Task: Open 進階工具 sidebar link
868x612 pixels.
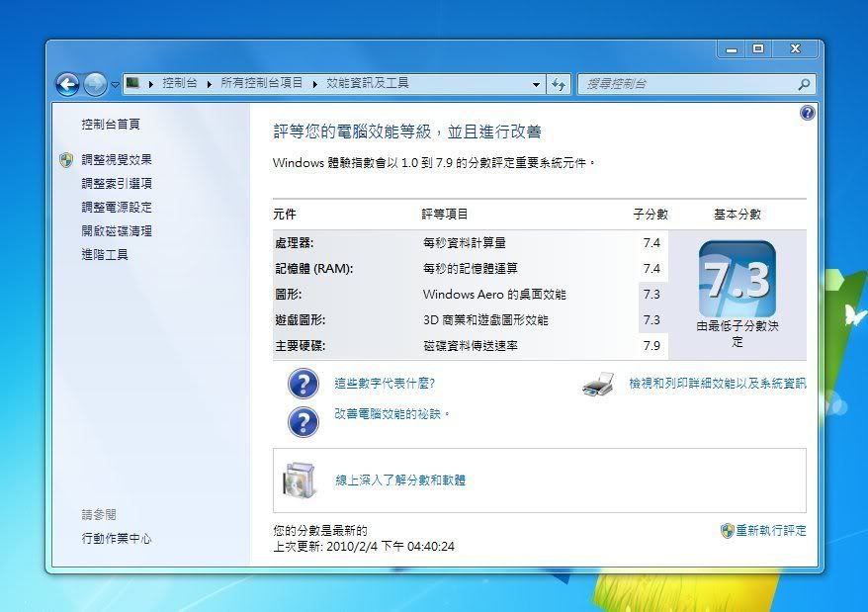Action: coord(105,255)
